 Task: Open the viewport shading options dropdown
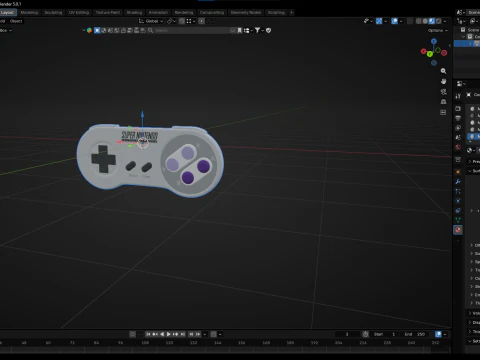[445, 21]
